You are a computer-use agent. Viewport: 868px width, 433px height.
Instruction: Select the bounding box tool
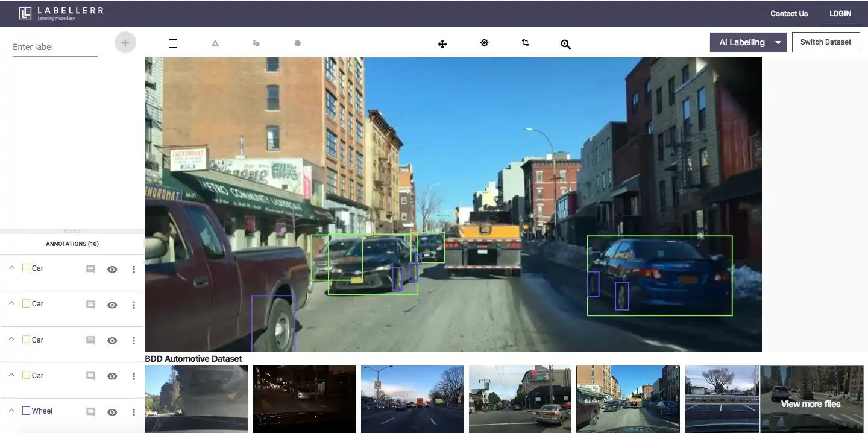click(x=173, y=43)
